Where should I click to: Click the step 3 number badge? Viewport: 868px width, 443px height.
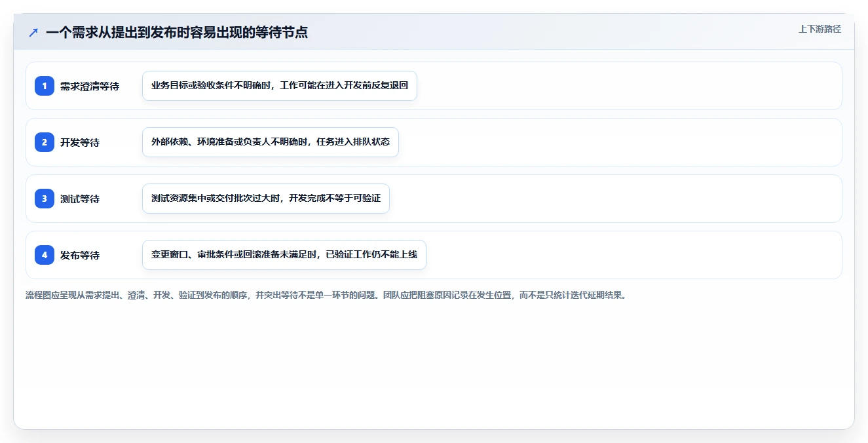click(x=45, y=199)
